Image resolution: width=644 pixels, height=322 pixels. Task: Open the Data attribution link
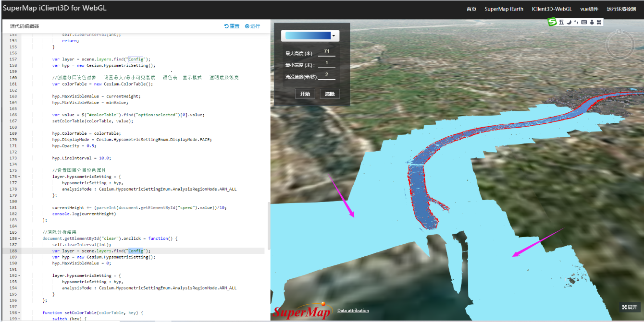353,311
